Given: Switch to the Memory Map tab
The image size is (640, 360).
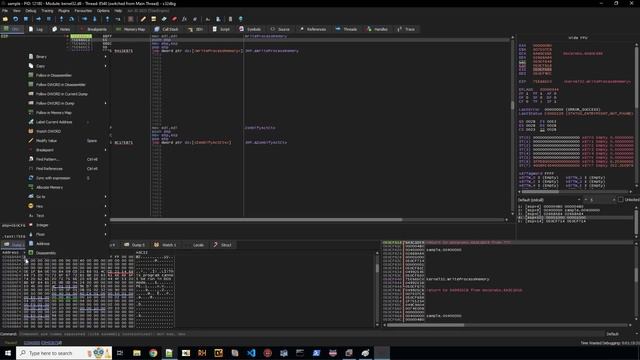Looking at the screenshot, I should [130, 29].
